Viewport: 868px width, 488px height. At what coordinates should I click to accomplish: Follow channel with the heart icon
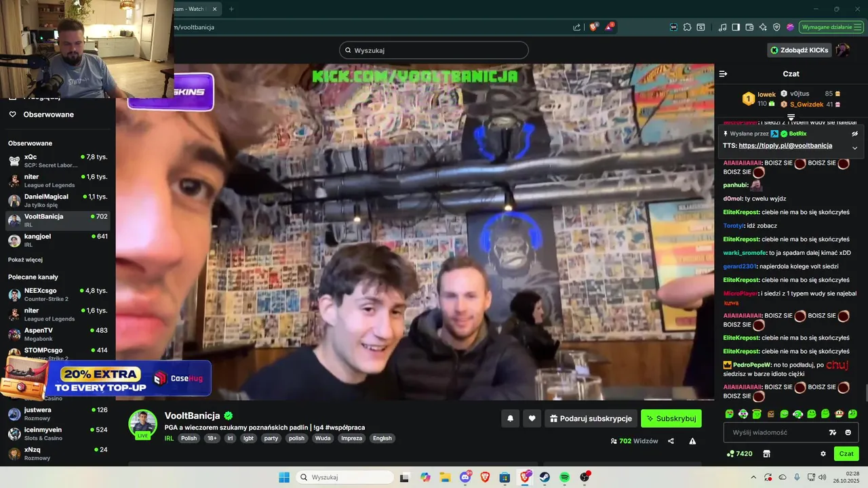pos(532,419)
